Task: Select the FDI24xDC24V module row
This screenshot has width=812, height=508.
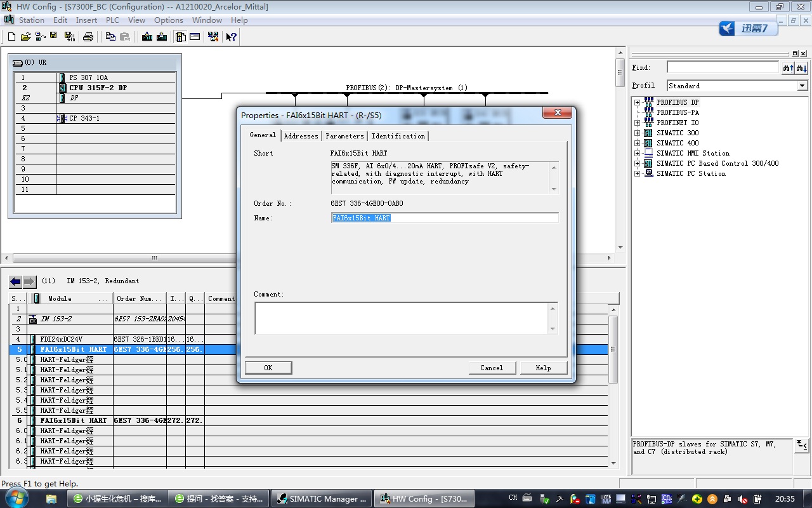Action: pos(308,339)
